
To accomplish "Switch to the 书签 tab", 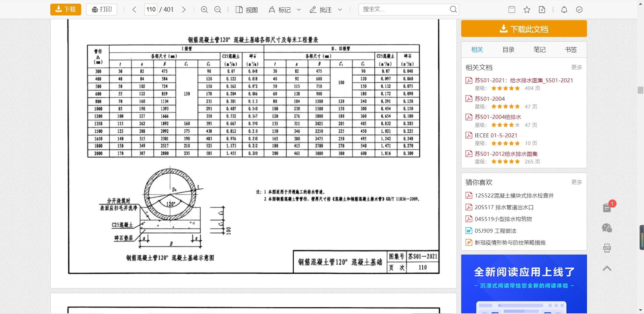I will coord(571,50).
